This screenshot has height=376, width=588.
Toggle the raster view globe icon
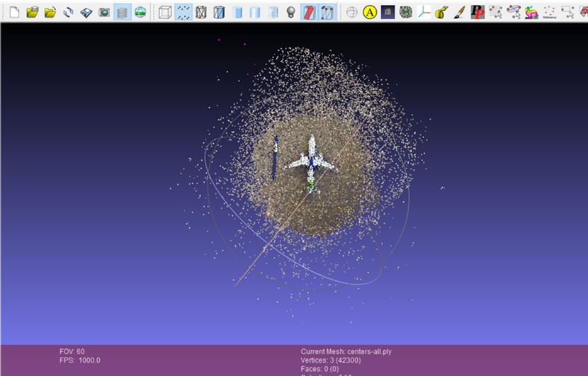140,12
